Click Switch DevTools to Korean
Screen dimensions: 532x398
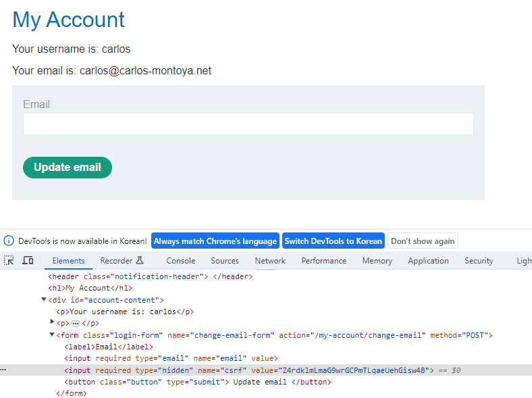coord(334,241)
